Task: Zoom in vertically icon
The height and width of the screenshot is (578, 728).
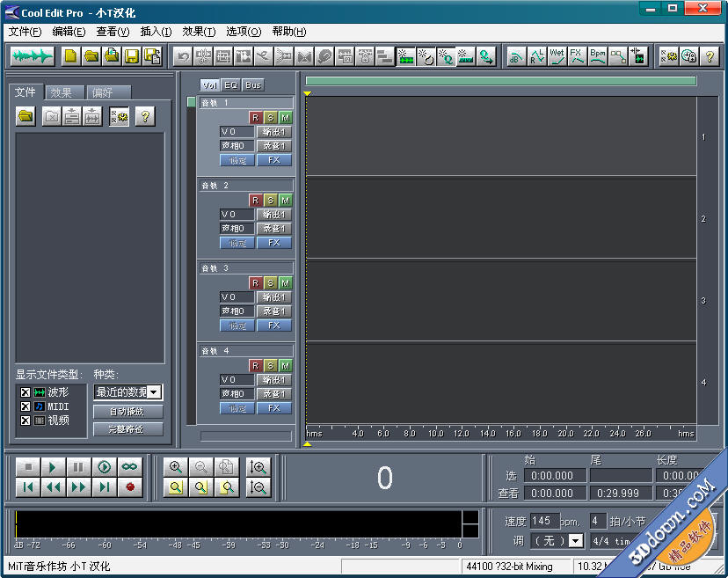Action: 258,467
